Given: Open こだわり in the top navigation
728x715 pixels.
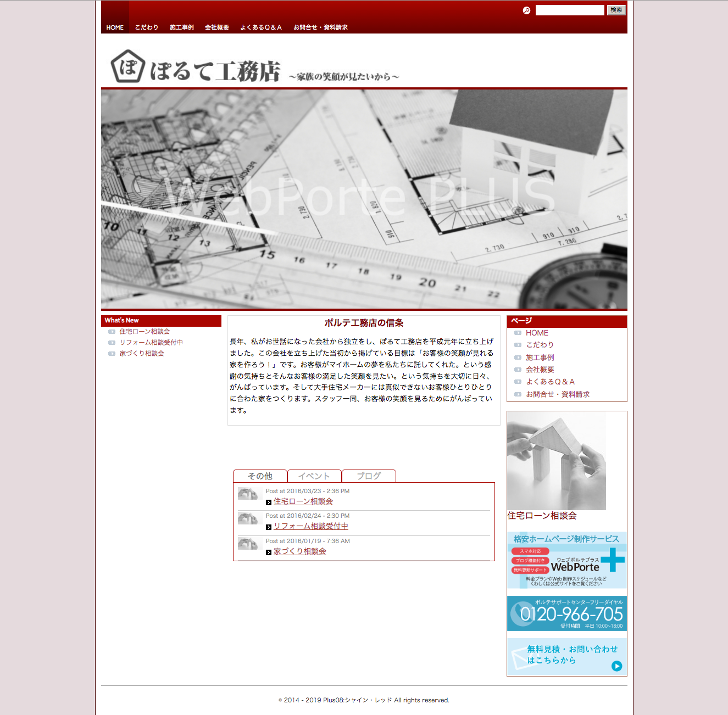Looking at the screenshot, I should (147, 27).
